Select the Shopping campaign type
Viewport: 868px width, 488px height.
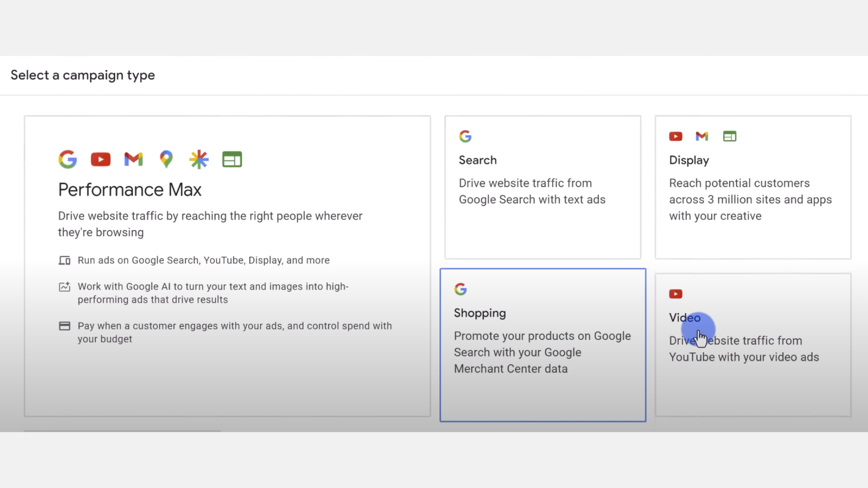(542, 345)
